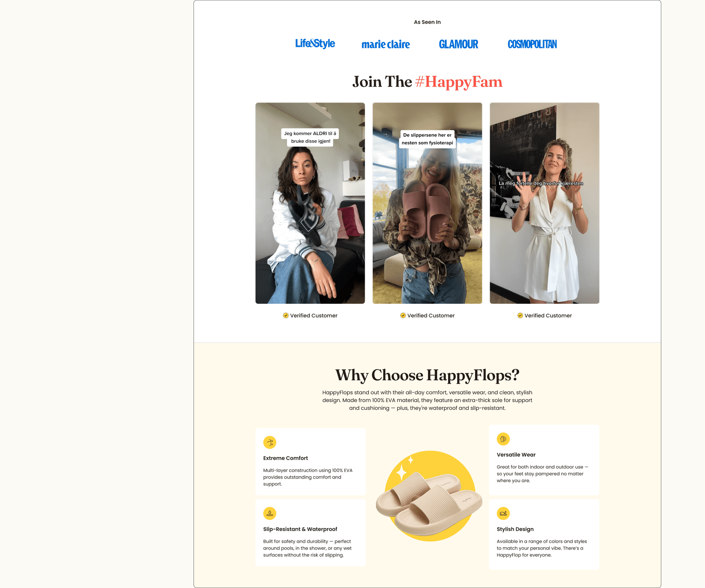Screen dimensions: 705x588
Task: Click the GLAMOUR magazine logo
Action: coord(458,44)
